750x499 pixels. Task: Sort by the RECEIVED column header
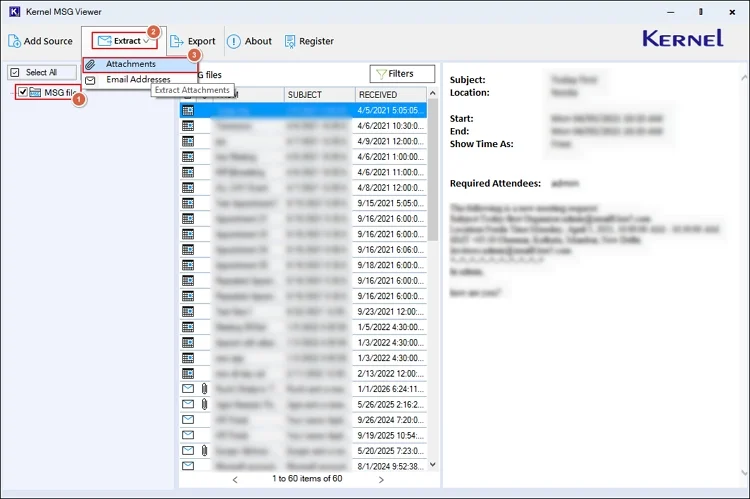(389, 94)
